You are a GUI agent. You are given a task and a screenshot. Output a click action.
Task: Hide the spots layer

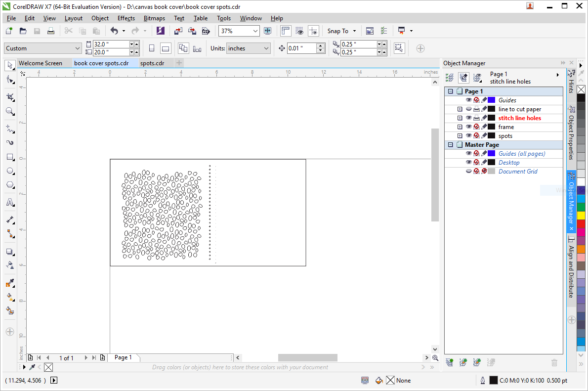[x=469, y=136]
